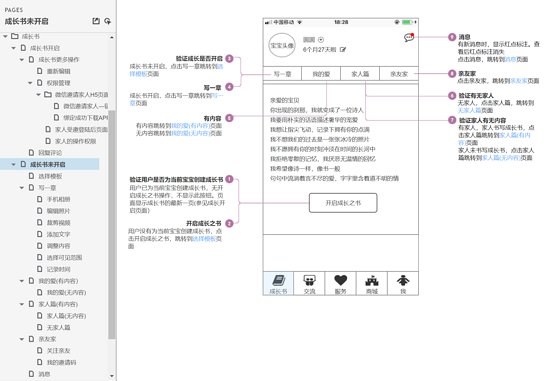The height and width of the screenshot is (381, 550).
Task: Tap the 商城 store icon in bottom bar
Action: (x=372, y=281)
